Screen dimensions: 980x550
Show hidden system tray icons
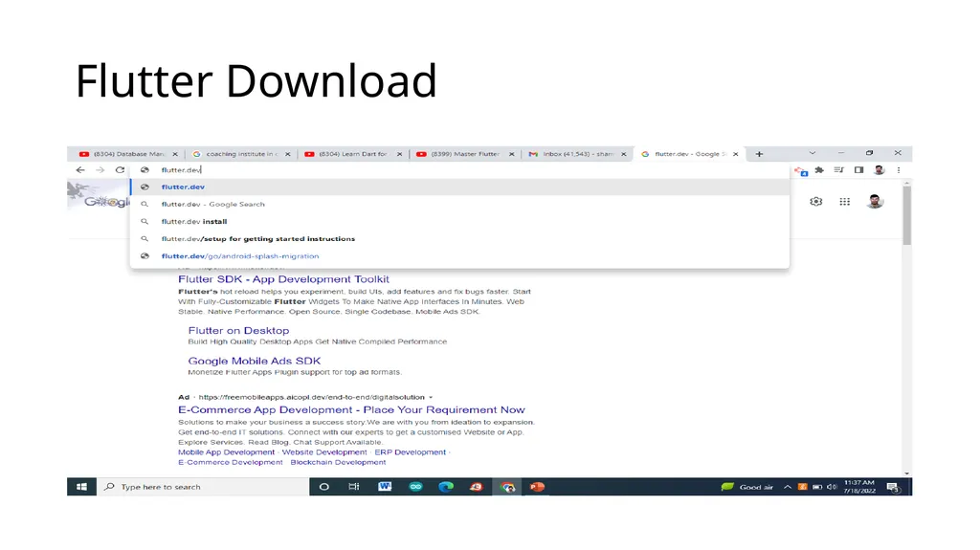[x=788, y=487]
